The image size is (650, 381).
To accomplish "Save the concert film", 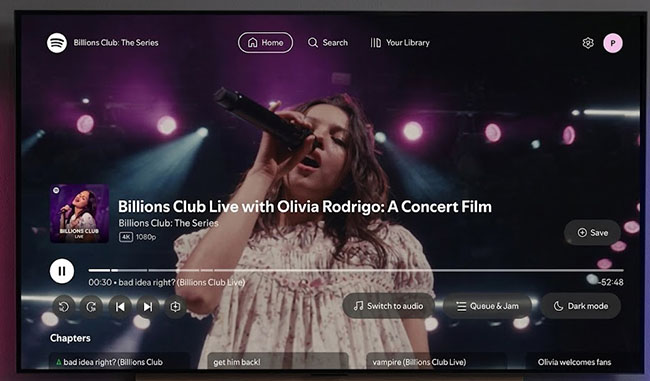I will coord(592,233).
